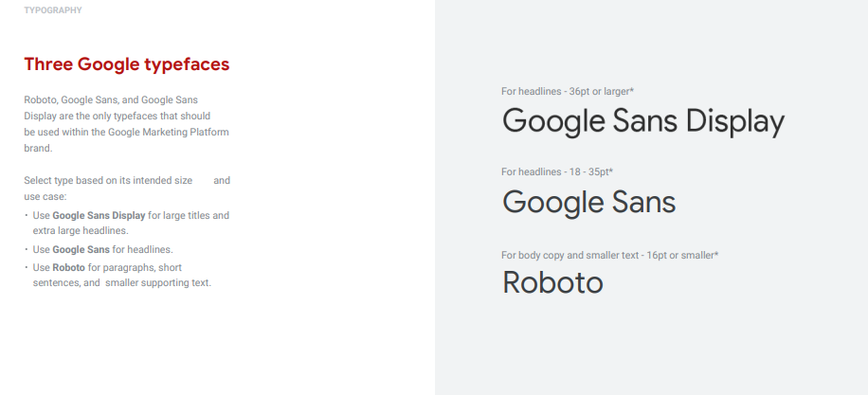The width and height of the screenshot is (868, 395).
Task: Click the large Google Sans sample text
Action: 589,203
